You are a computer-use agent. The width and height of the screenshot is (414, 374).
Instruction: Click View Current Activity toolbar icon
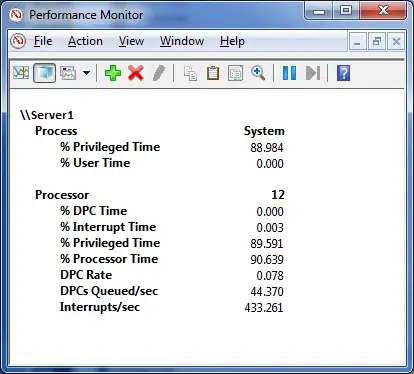pos(21,73)
